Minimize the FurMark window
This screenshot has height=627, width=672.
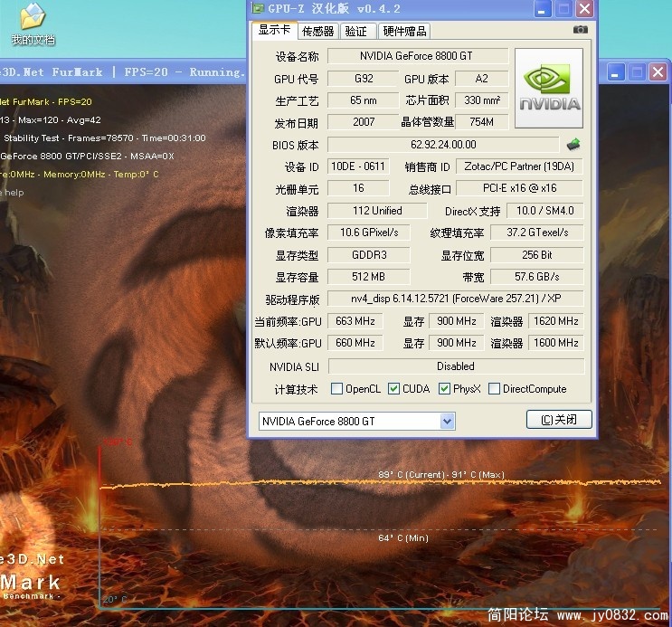coord(615,72)
